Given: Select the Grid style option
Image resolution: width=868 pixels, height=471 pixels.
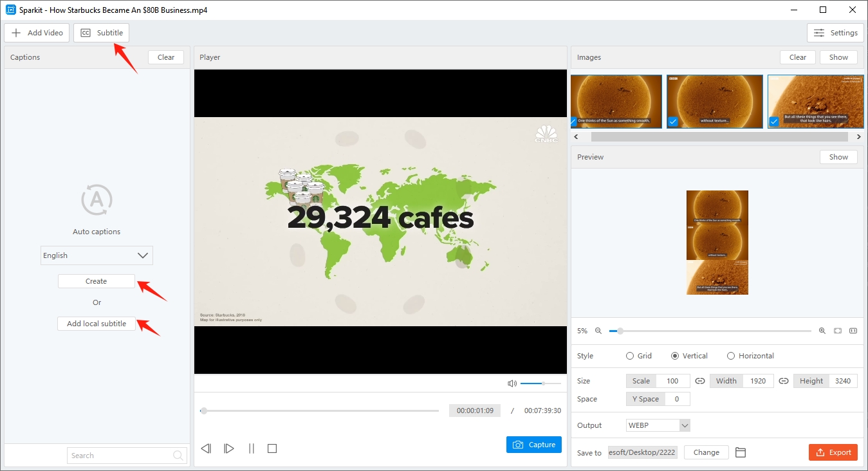Looking at the screenshot, I should click(629, 355).
